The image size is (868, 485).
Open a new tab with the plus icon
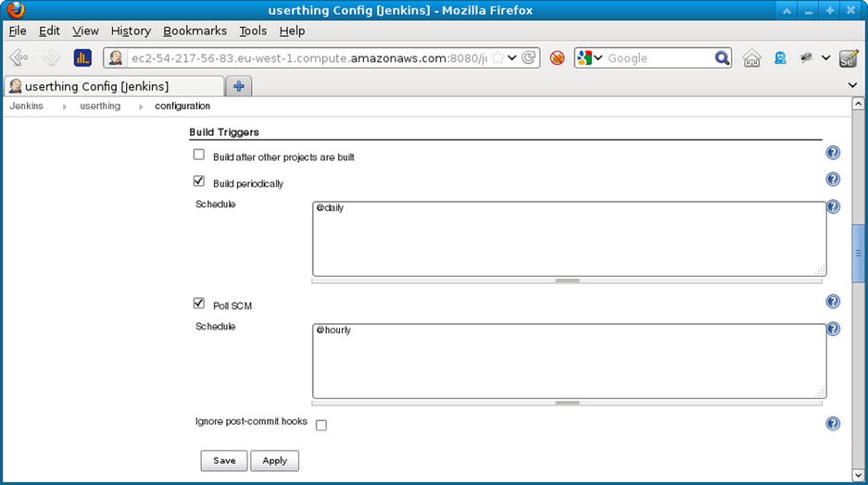pos(239,86)
